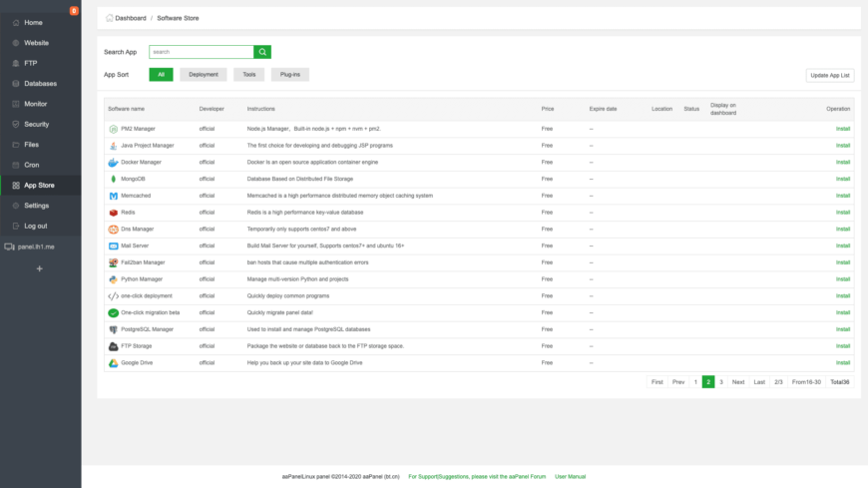Click the Fail2ban Manager icon

[113, 262]
